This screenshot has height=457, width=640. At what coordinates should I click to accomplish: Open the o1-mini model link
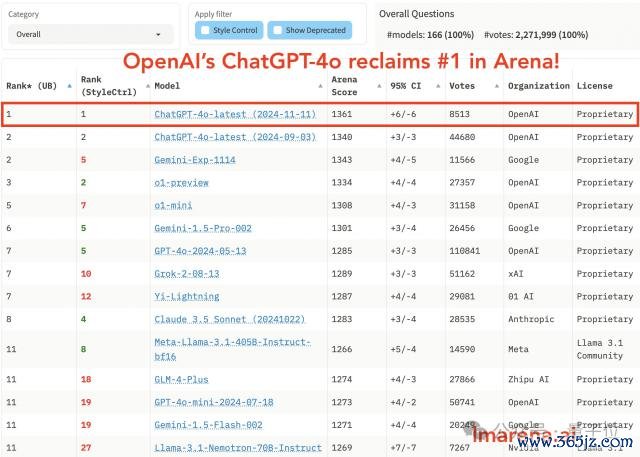(173, 205)
